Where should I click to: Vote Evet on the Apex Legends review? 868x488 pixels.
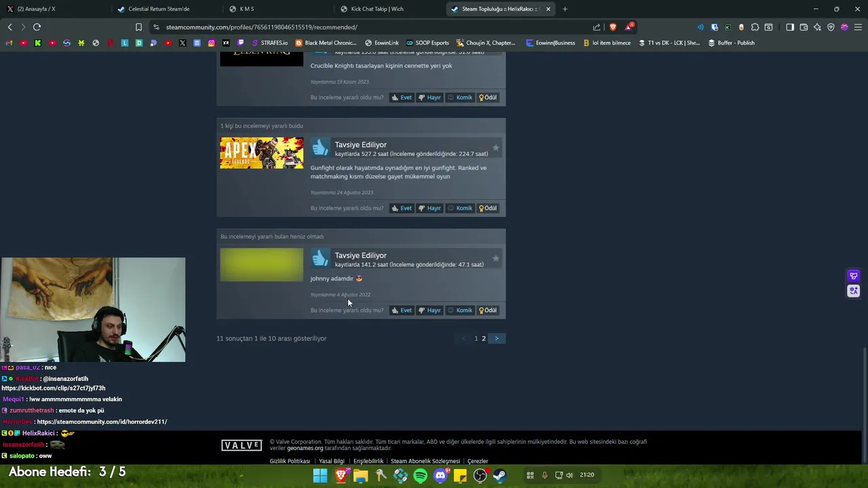(401, 208)
